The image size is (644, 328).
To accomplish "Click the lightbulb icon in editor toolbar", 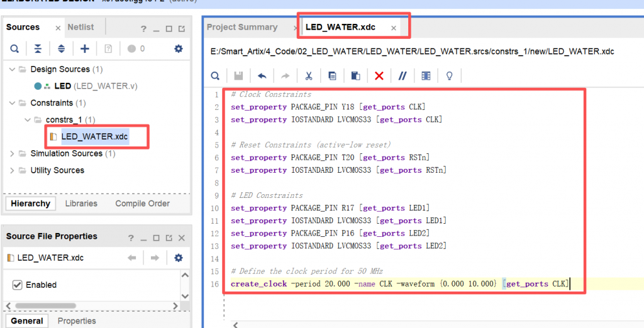I will 450,76.
